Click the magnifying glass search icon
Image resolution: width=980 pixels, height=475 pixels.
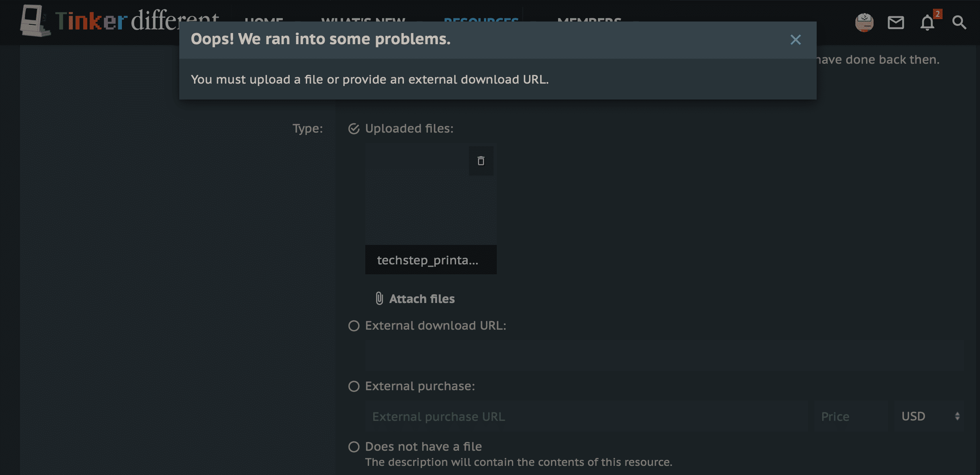(x=959, y=22)
